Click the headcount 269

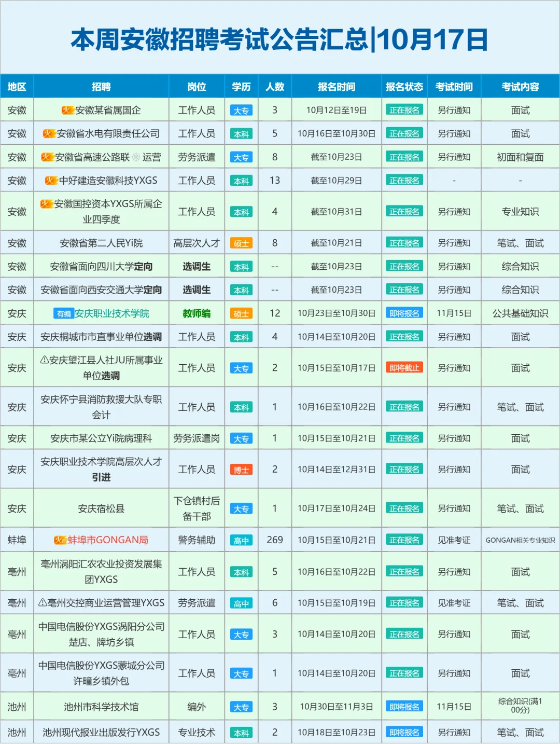(275, 540)
